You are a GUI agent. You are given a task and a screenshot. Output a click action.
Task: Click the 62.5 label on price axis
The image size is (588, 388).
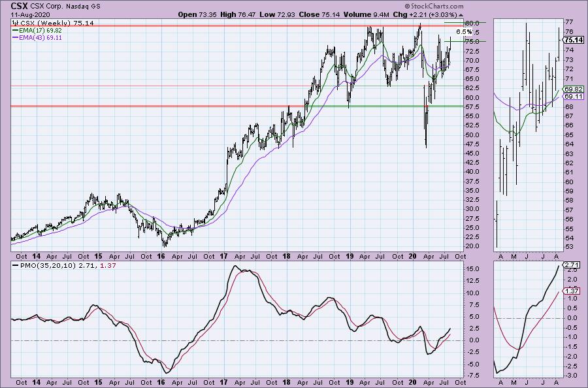pos(472,88)
